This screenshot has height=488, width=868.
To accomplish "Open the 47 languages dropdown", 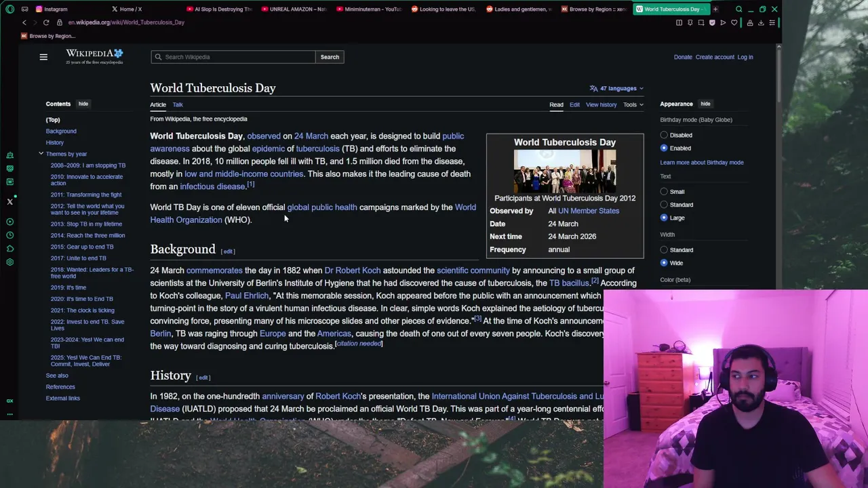I will 616,88.
